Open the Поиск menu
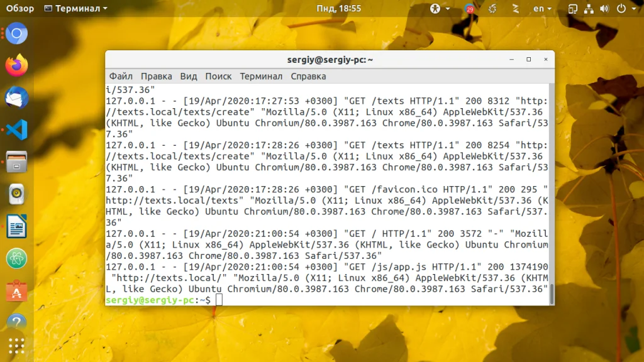 (218, 76)
